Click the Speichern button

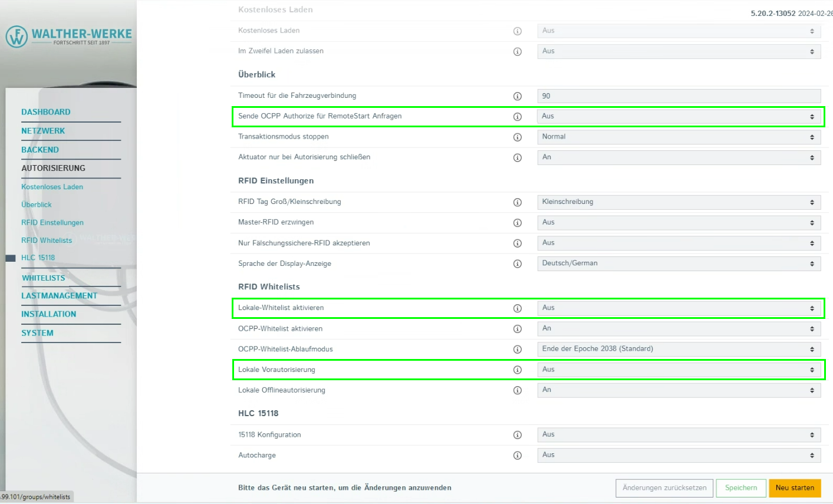(740, 488)
